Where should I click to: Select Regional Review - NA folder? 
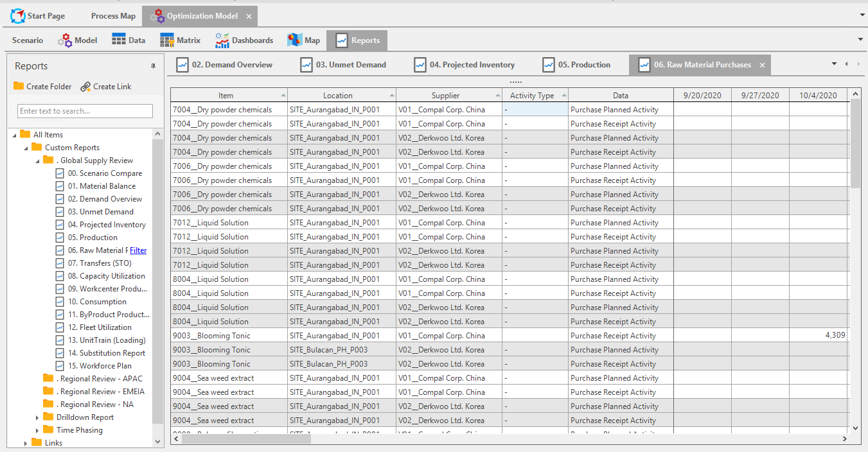coord(95,404)
